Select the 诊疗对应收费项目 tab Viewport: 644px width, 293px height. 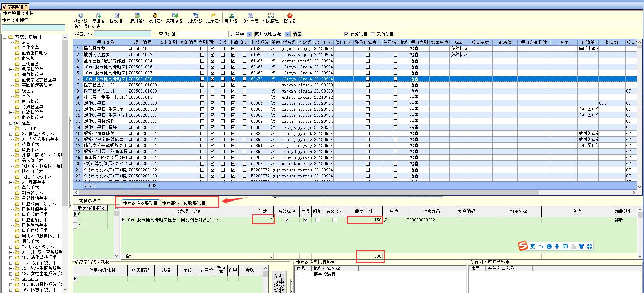[x=140, y=203]
